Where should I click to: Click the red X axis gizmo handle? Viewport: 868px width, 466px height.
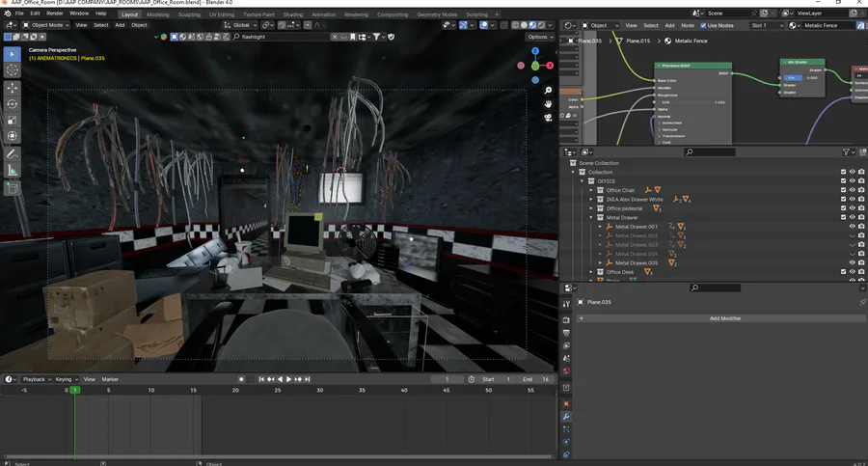click(550, 66)
